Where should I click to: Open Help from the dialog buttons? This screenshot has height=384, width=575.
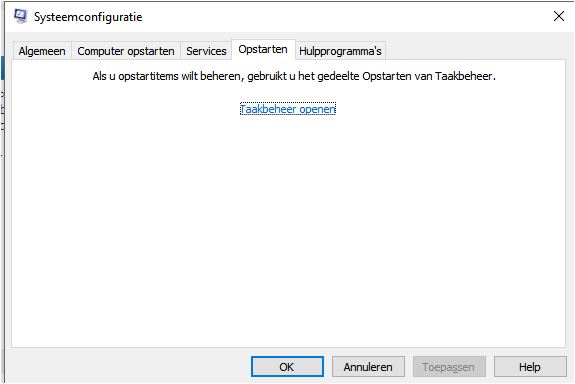530,367
